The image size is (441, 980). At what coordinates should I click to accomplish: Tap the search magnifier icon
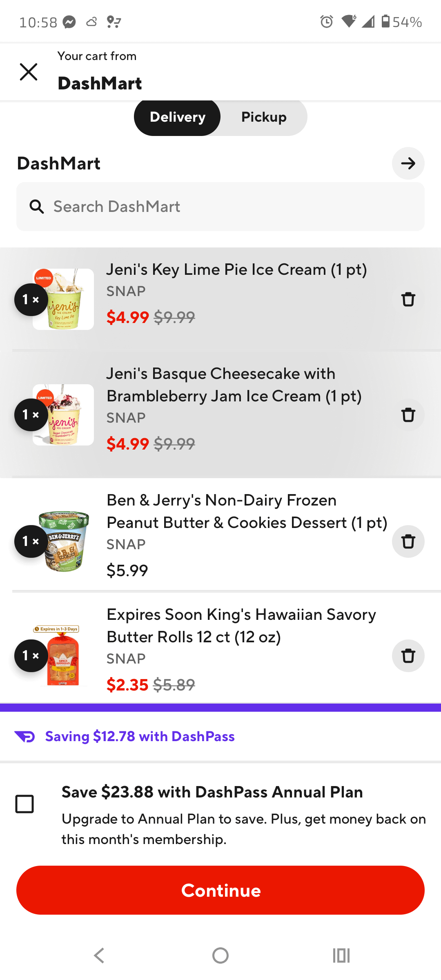coord(37,207)
